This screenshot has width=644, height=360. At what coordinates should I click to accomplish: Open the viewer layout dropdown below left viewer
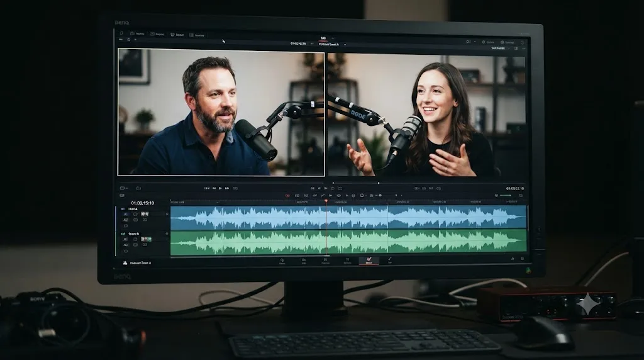click(x=124, y=188)
